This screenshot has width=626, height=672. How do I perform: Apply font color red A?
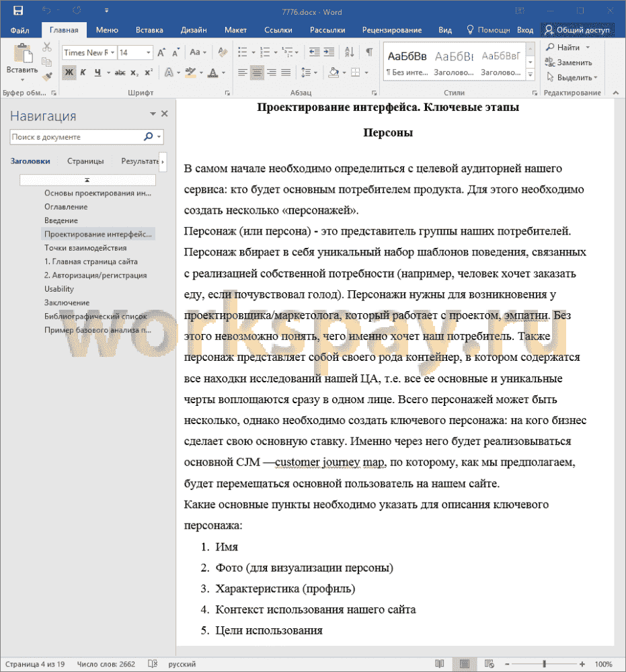pos(213,73)
